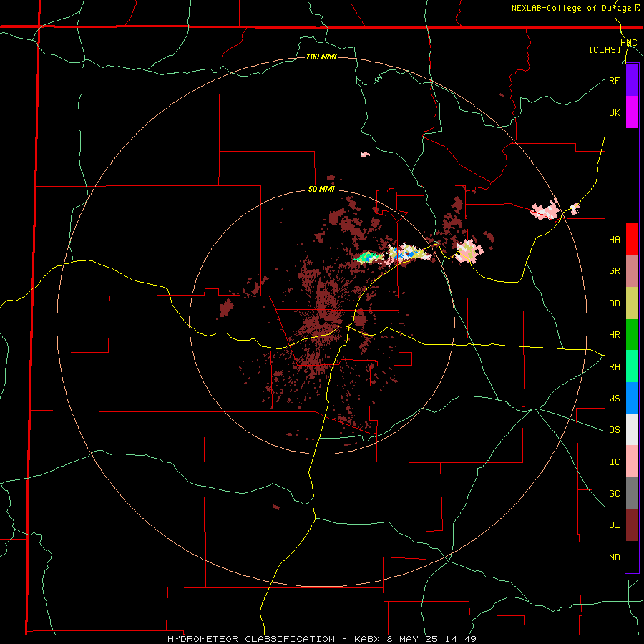Click the white DS legend swatch
This screenshot has height=644, width=644.
632,429
